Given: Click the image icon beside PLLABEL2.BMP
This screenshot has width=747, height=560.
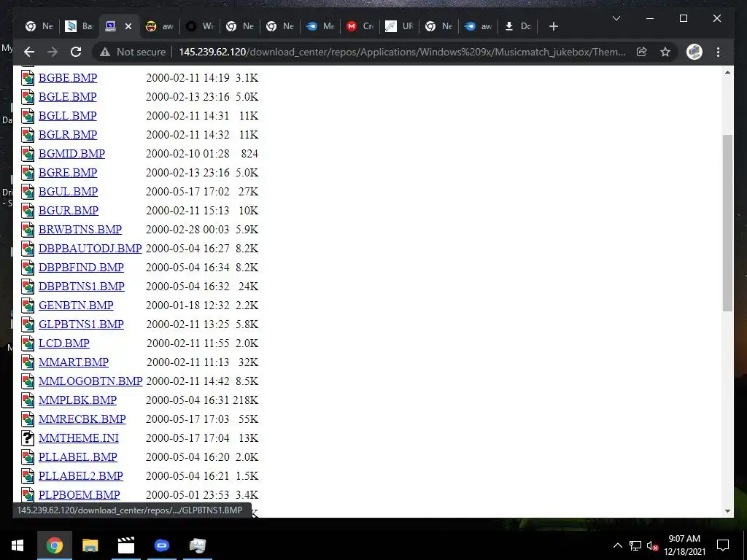Looking at the screenshot, I should [28, 475].
